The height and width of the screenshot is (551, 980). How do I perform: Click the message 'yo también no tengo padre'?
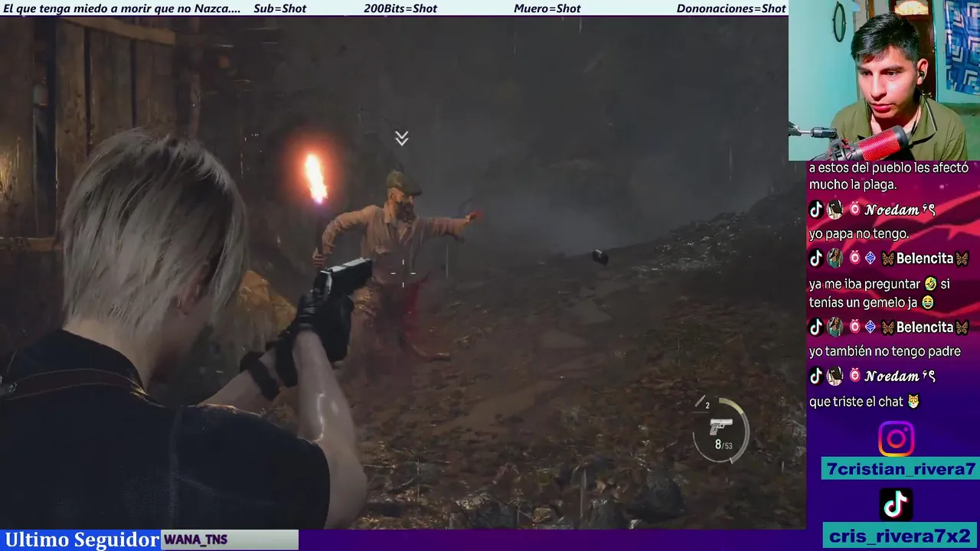884,351
